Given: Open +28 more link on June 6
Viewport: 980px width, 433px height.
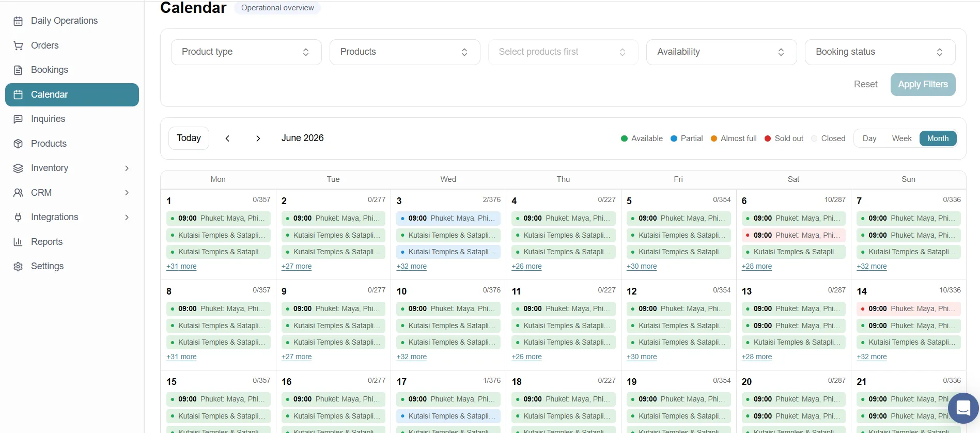Looking at the screenshot, I should click(757, 267).
